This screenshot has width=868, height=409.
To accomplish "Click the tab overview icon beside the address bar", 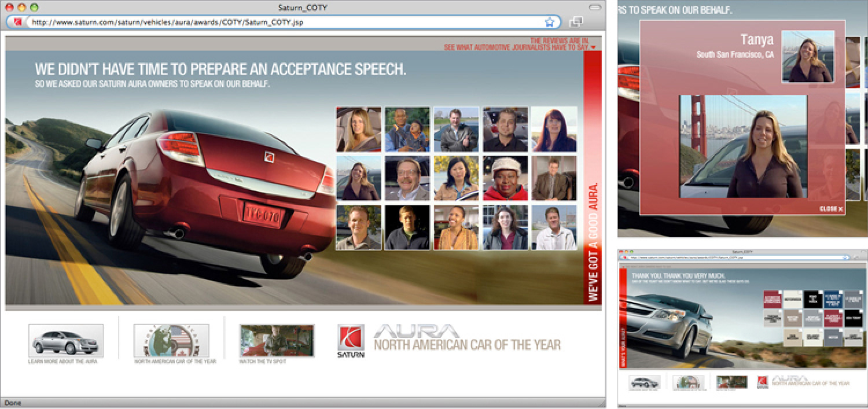I will pyautogui.click(x=576, y=22).
